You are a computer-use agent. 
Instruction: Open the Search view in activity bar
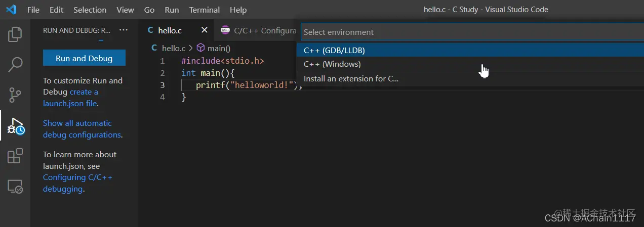[15, 64]
